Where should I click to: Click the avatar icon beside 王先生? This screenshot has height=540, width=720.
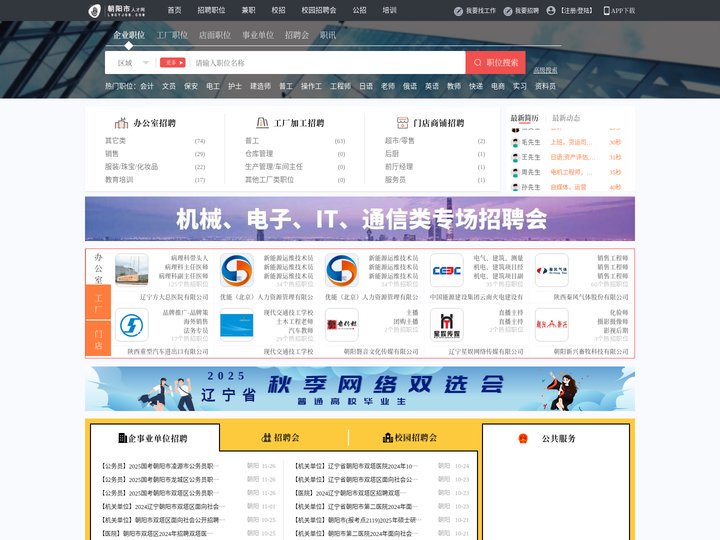click(515, 158)
